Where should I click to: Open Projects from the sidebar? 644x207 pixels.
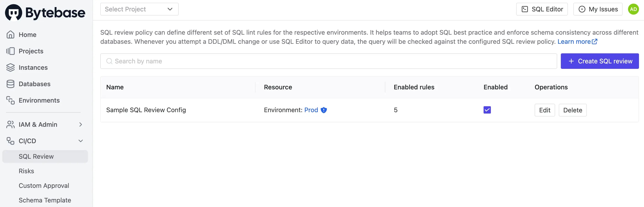pos(31,51)
